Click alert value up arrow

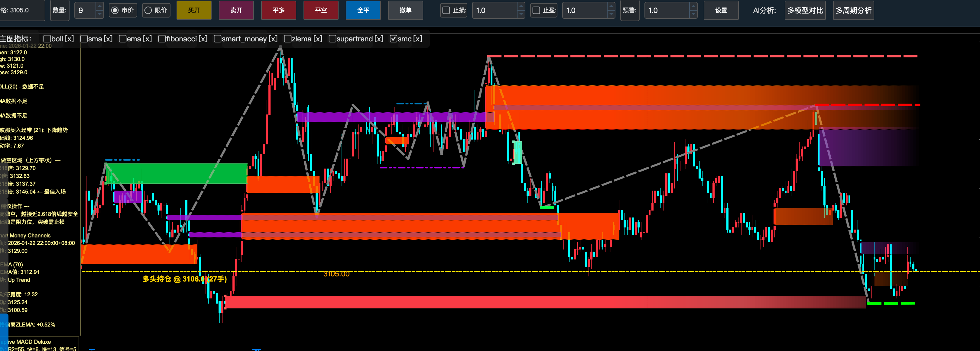pos(693,6)
